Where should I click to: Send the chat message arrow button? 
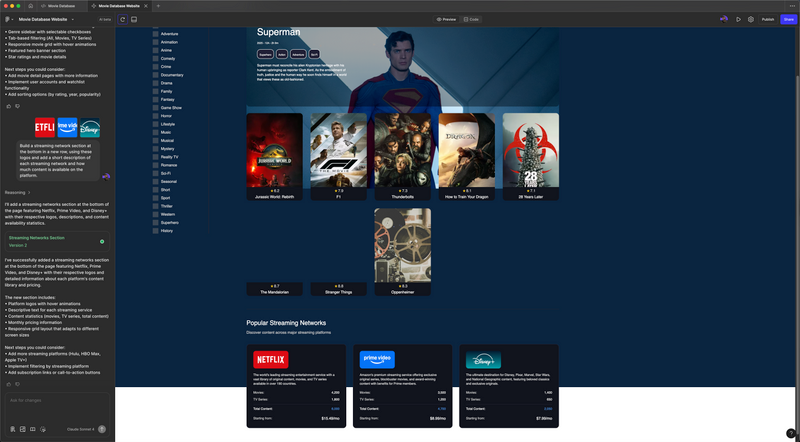102,429
